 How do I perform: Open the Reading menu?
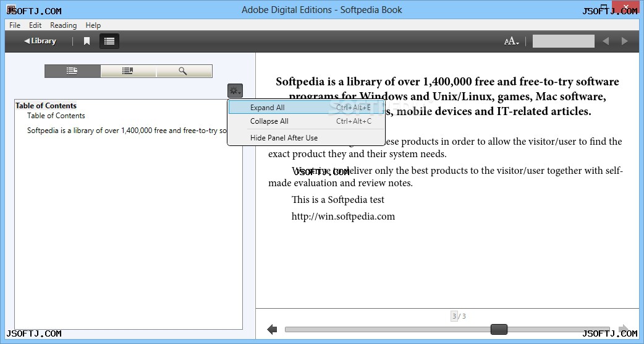click(x=63, y=25)
